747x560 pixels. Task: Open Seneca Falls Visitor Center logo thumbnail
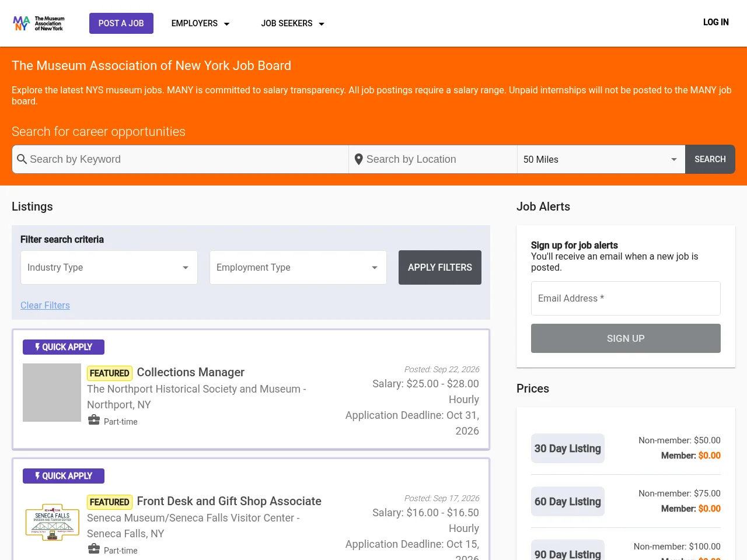tap(52, 521)
